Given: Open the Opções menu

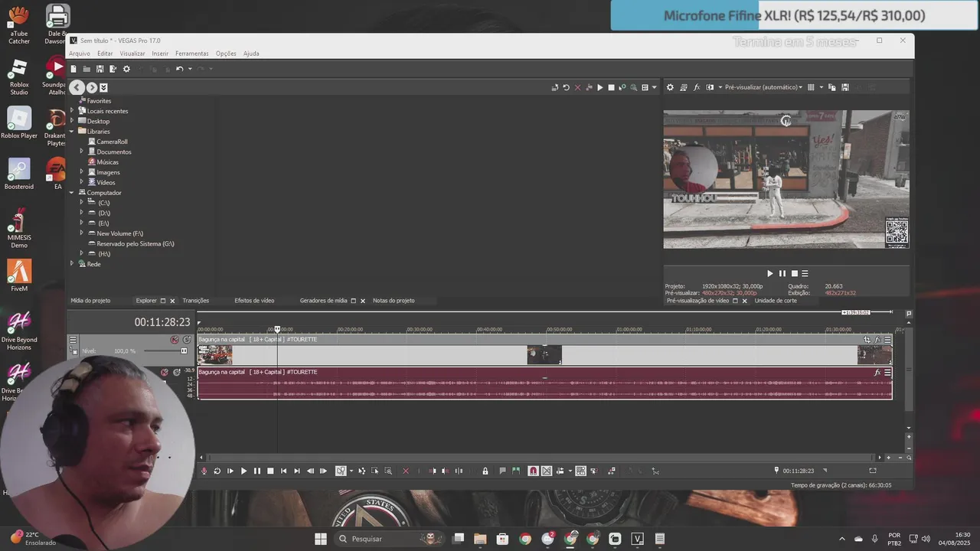Looking at the screenshot, I should pos(226,54).
